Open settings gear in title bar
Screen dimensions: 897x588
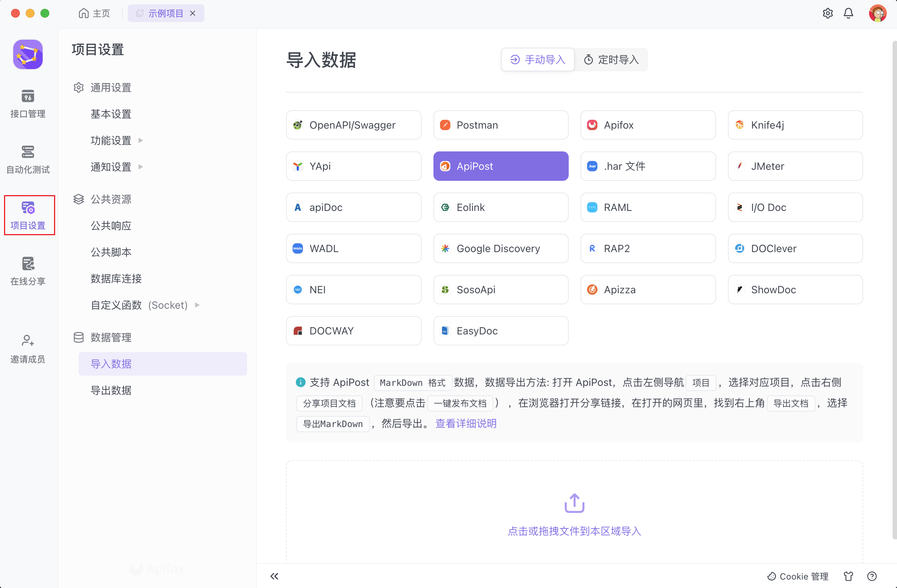(827, 14)
